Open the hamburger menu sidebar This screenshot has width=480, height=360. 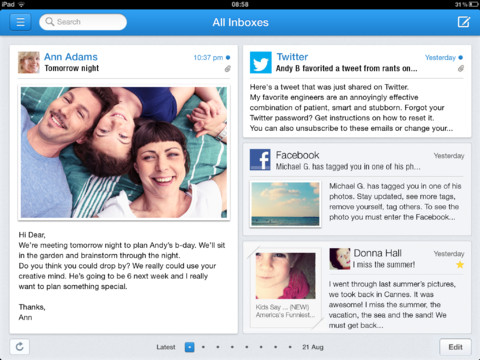tap(20, 22)
